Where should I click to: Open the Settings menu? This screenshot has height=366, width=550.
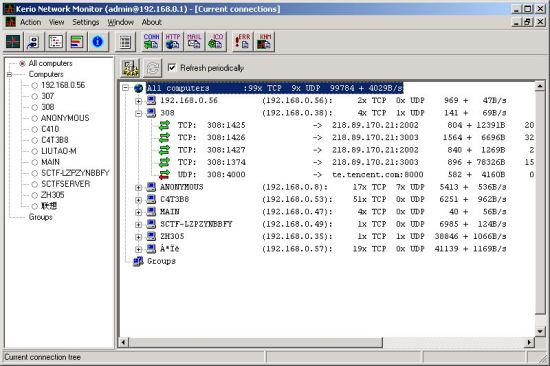click(x=86, y=22)
